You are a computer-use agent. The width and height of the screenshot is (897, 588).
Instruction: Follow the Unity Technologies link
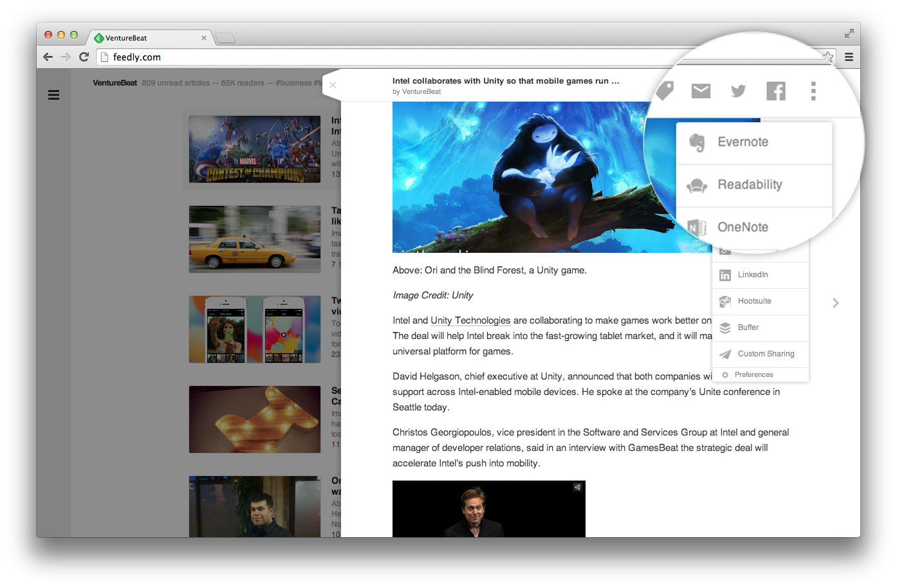pyautogui.click(x=470, y=320)
